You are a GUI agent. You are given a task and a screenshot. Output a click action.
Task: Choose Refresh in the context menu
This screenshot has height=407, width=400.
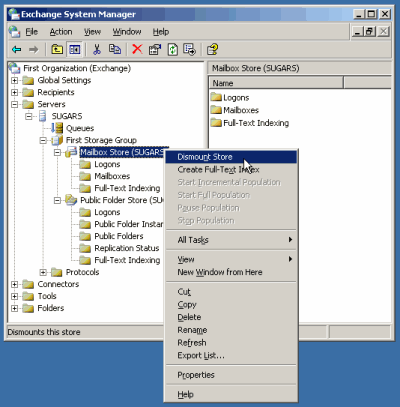[231, 342]
